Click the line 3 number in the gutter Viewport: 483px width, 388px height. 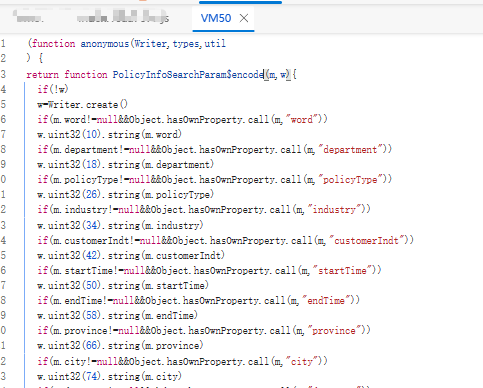click(x=3, y=74)
